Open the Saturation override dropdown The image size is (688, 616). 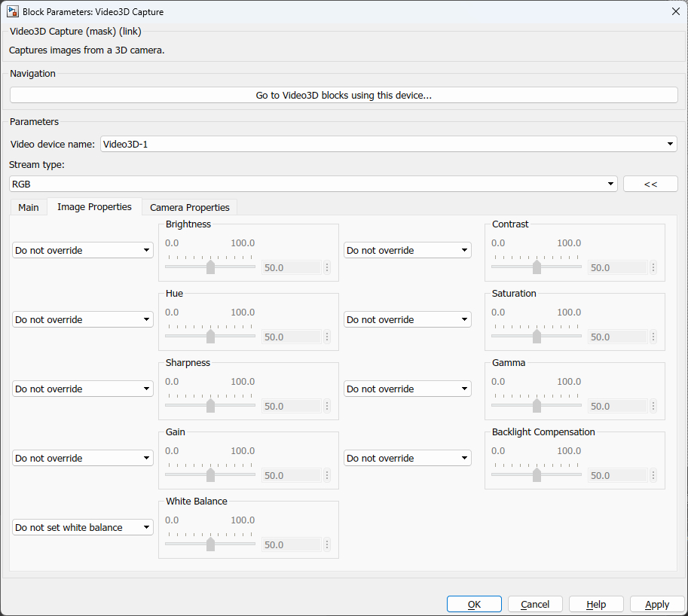click(408, 319)
